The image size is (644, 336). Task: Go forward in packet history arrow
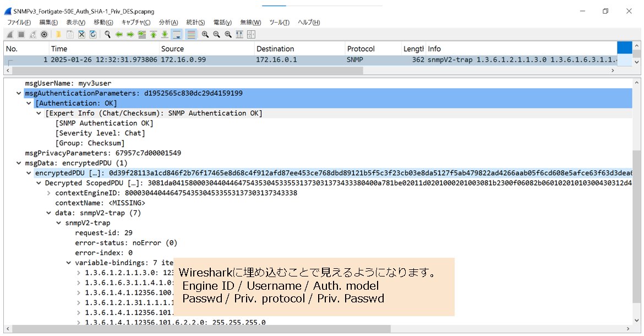(x=130, y=35)
